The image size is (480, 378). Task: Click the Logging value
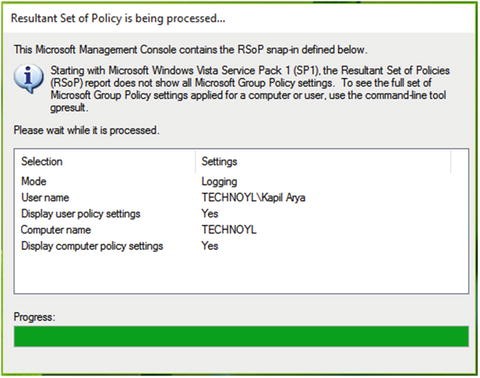click(219, 182)
